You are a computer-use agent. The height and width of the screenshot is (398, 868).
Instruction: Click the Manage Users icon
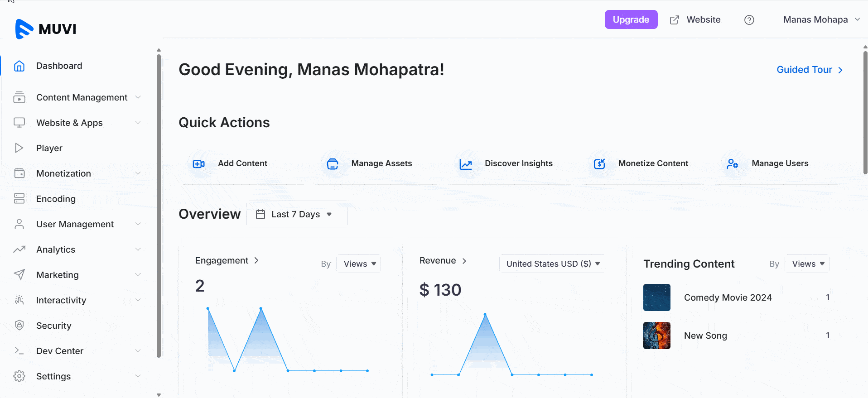pyautogui.click(x=732, y=164)
